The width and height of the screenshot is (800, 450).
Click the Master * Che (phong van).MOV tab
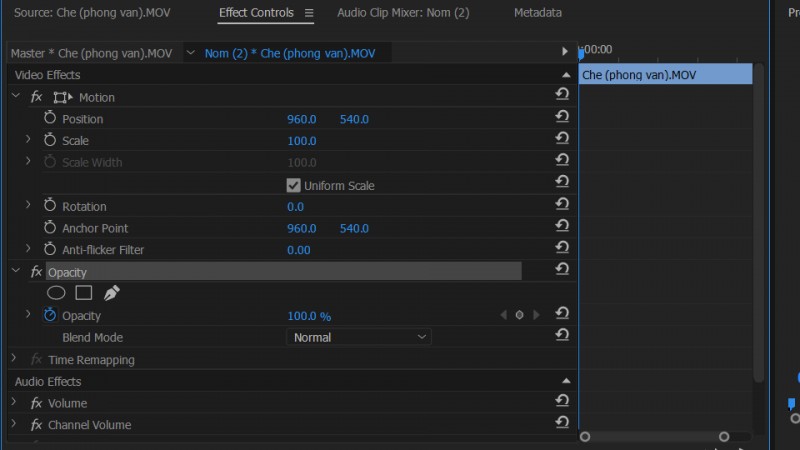tap(91, 53)
